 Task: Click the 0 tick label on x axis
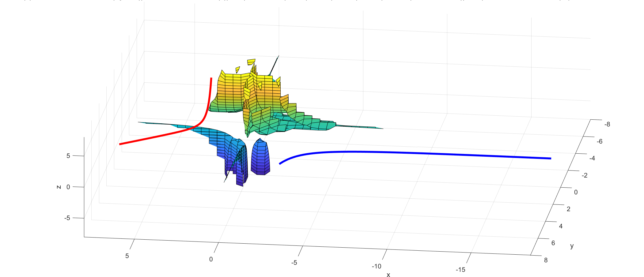coord(211,259)
